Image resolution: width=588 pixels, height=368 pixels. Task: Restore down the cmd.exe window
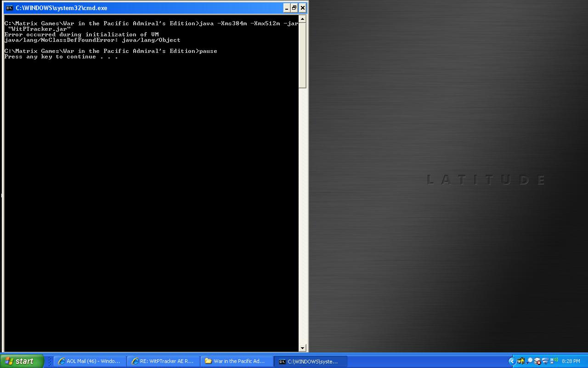point(294,8)
